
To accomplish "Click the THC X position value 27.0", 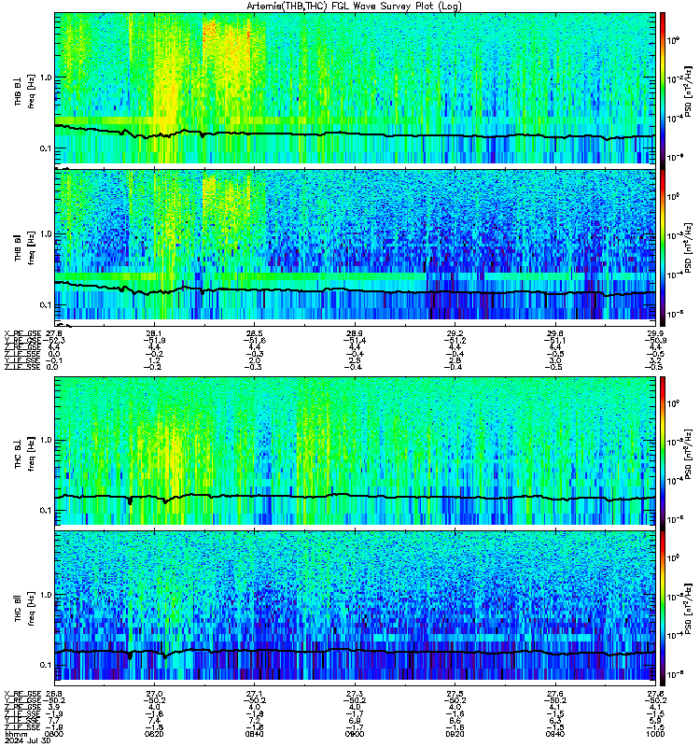I will coord(154,694).
